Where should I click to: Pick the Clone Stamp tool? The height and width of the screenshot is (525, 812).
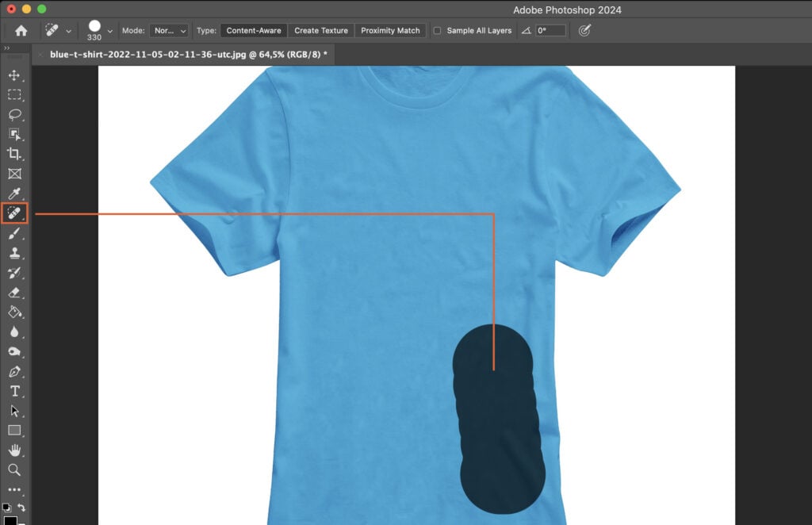pos(14,252)
